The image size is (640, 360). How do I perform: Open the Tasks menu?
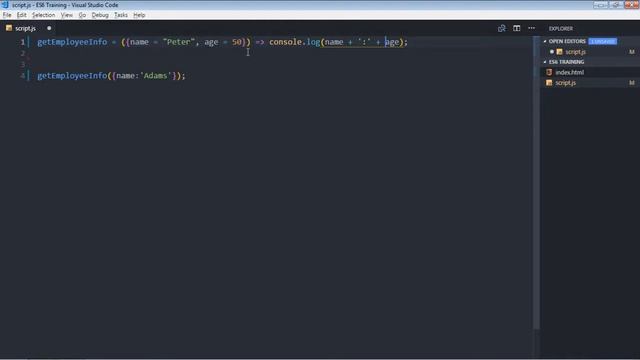[x=120, y=15]
